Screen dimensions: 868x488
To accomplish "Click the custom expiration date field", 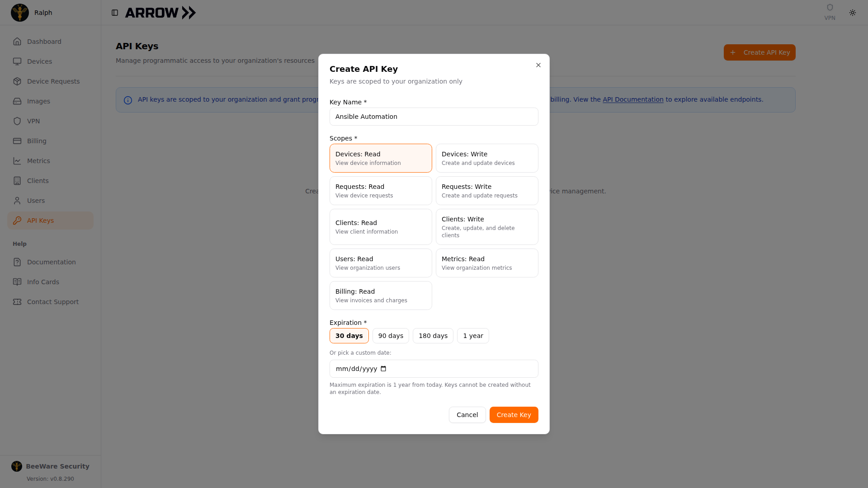I will [x=434, y=369].
